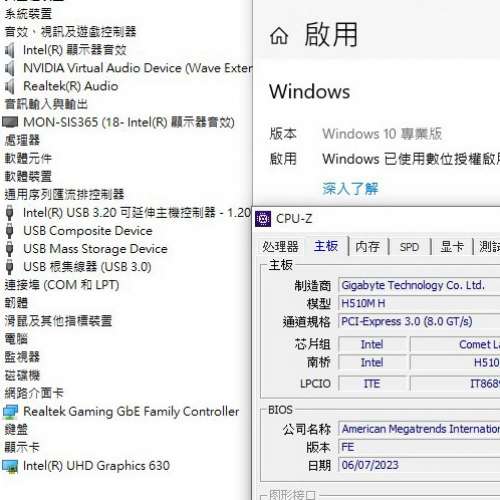
Task: Select 音效、視訊及遊戲控制器 category
Action: pos(70,32)
